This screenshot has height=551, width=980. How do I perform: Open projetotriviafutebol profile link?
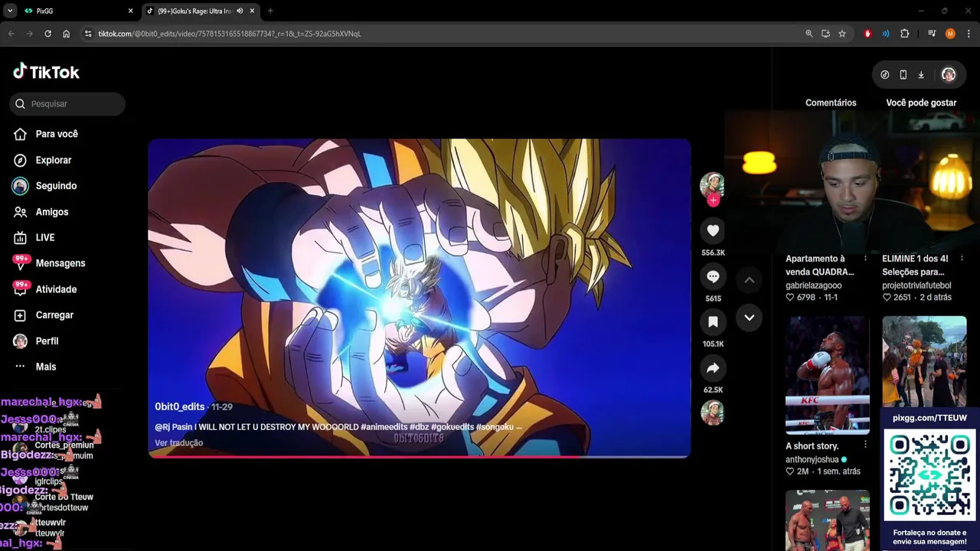(916, 285)
